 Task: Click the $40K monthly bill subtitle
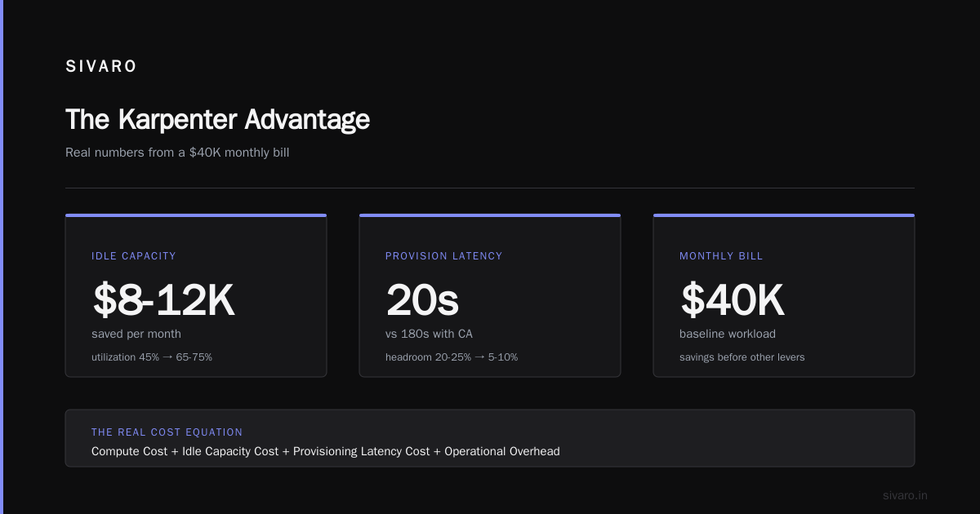[177, 153]
